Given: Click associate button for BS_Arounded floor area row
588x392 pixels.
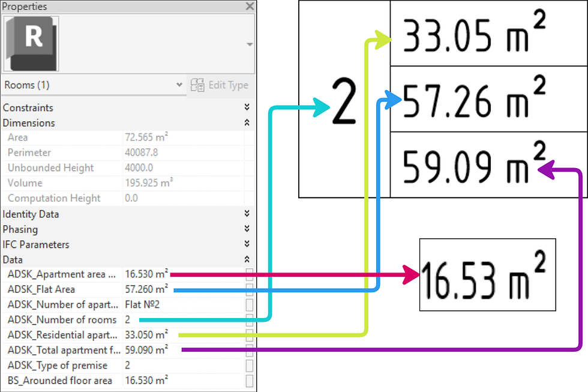Looking at the screenshot, I should click(250, 381).
